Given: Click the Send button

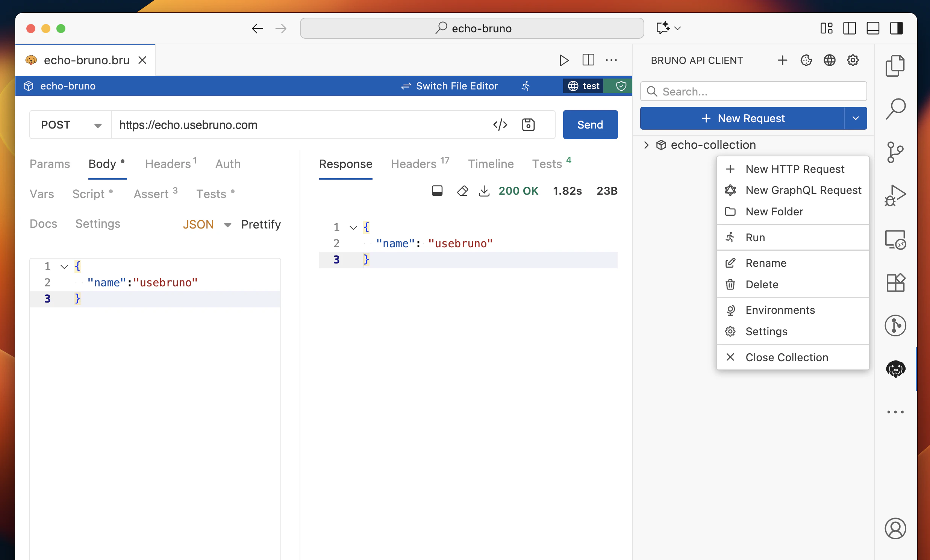Looking at the screenshot, I should [590, 124].
